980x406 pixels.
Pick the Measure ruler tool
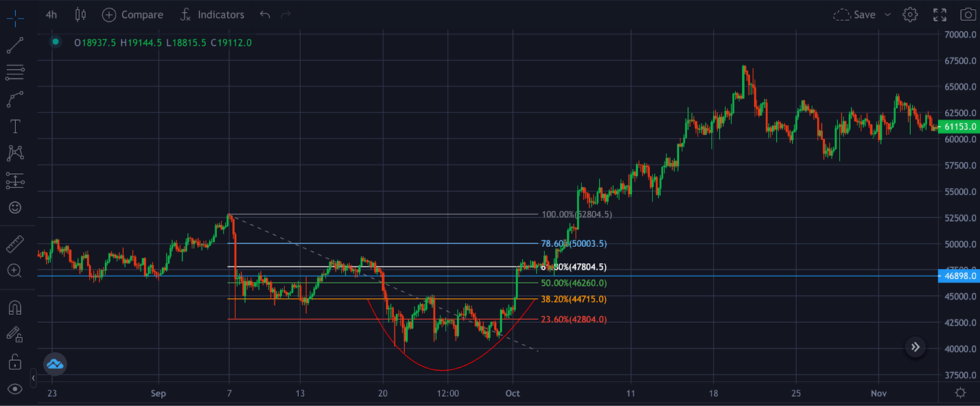pyautogui.click(x=15, y=244)
